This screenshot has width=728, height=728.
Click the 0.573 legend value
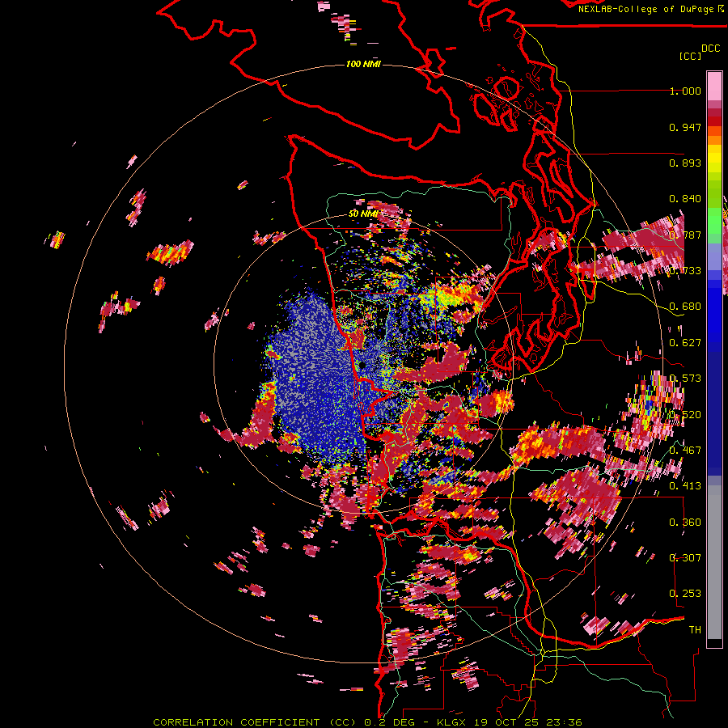point(685,379)
